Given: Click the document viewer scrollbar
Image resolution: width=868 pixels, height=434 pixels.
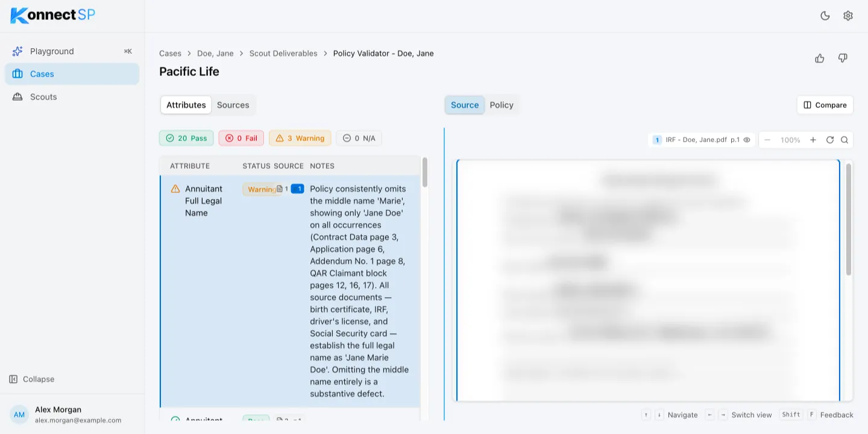Looking at the screenshot, I should point(849,219).
